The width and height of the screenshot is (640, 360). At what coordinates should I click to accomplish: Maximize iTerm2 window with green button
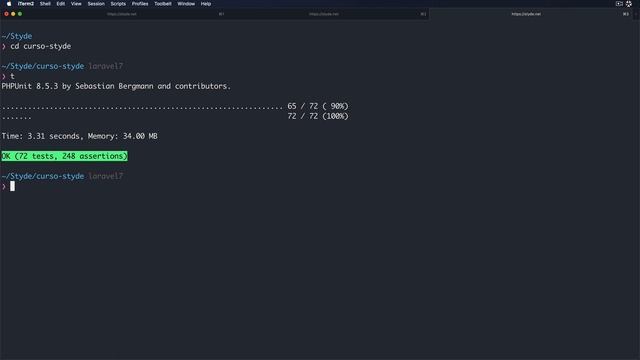click(20, 14)
